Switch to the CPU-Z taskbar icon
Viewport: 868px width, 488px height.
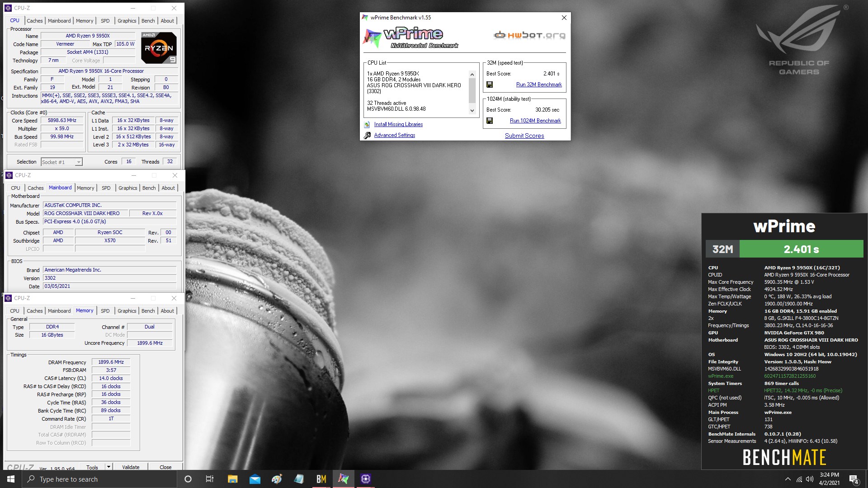[x=365, y=479]
